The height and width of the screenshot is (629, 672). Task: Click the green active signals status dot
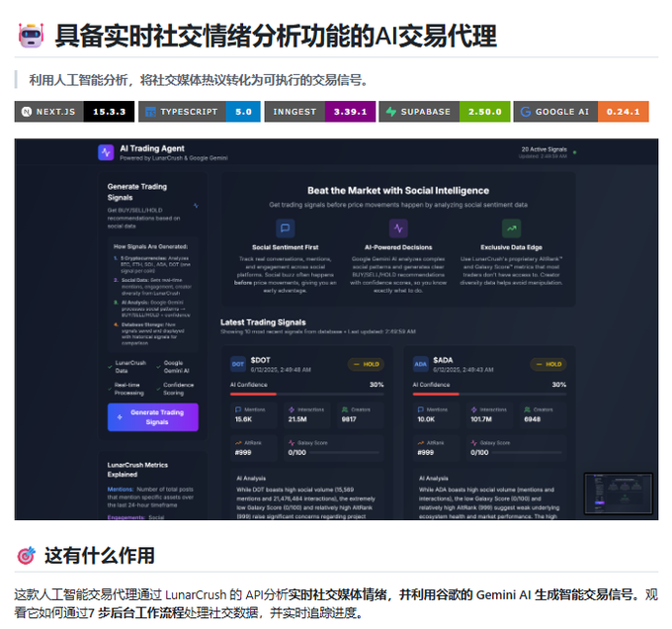575,152
